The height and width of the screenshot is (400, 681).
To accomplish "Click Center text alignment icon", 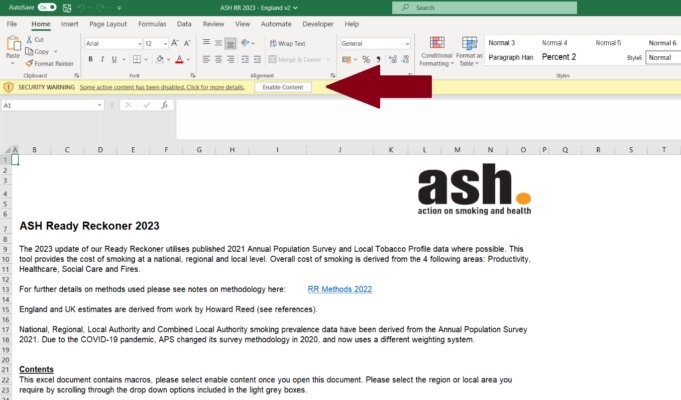I will [218, 59].
